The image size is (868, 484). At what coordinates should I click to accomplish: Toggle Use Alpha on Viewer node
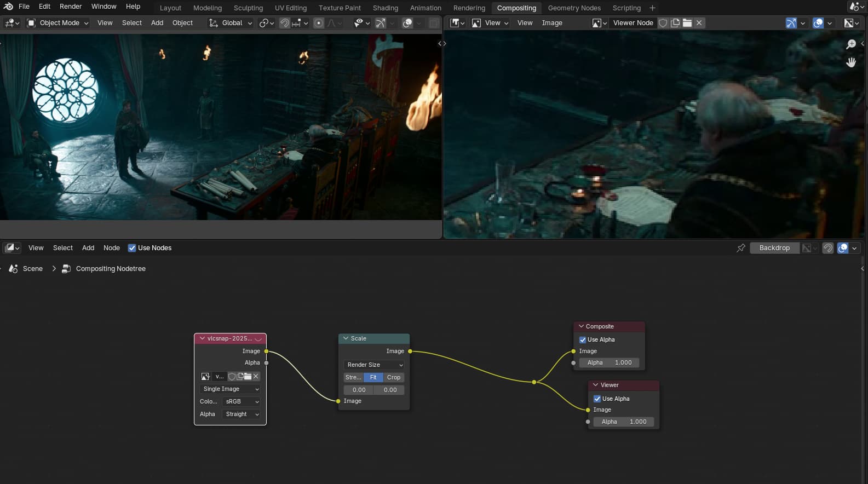[597, 399]
